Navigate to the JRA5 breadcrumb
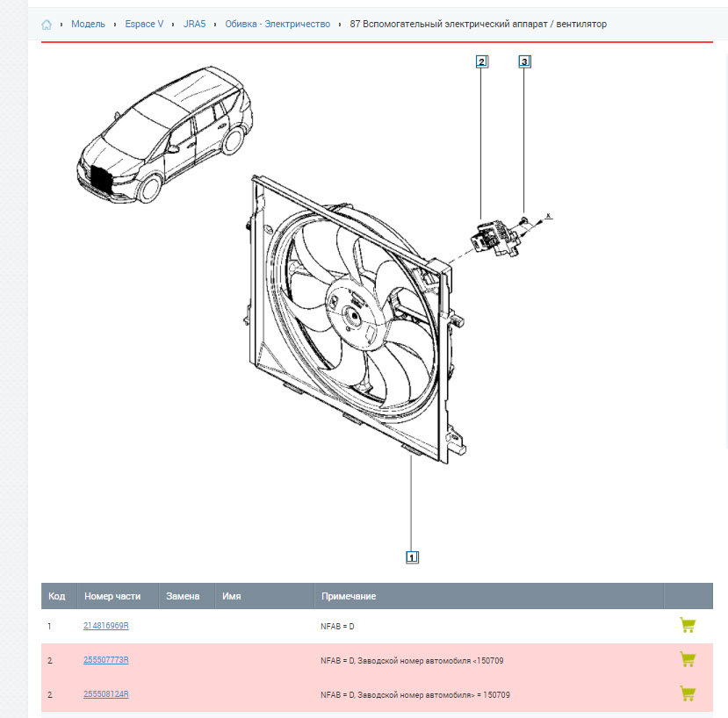 [x=194, y=25]
